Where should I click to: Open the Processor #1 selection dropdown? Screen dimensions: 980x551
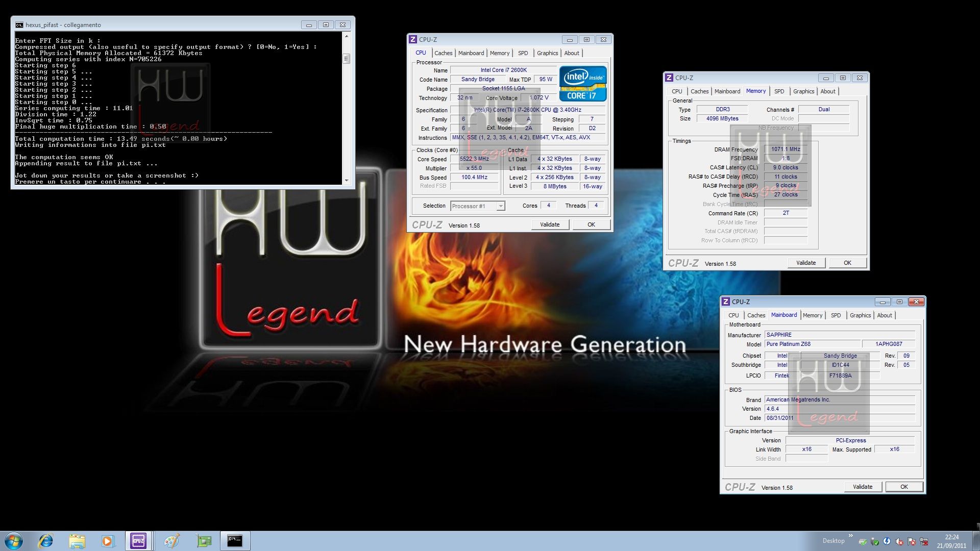(x=501, y=206)
